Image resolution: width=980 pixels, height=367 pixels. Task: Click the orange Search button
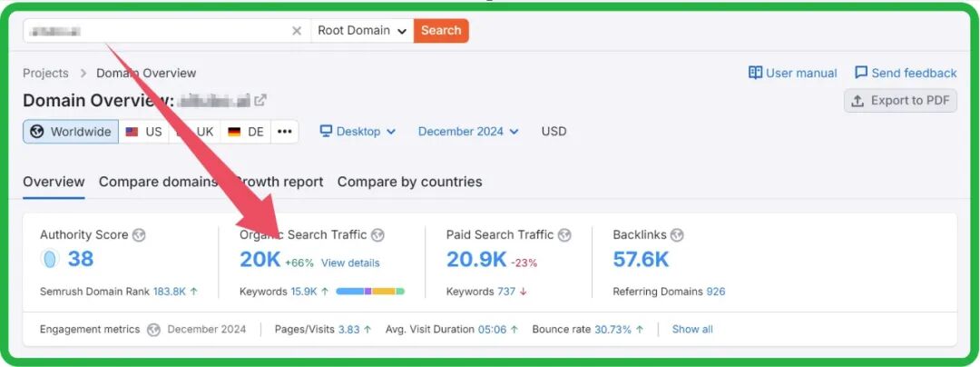point(441,31)
